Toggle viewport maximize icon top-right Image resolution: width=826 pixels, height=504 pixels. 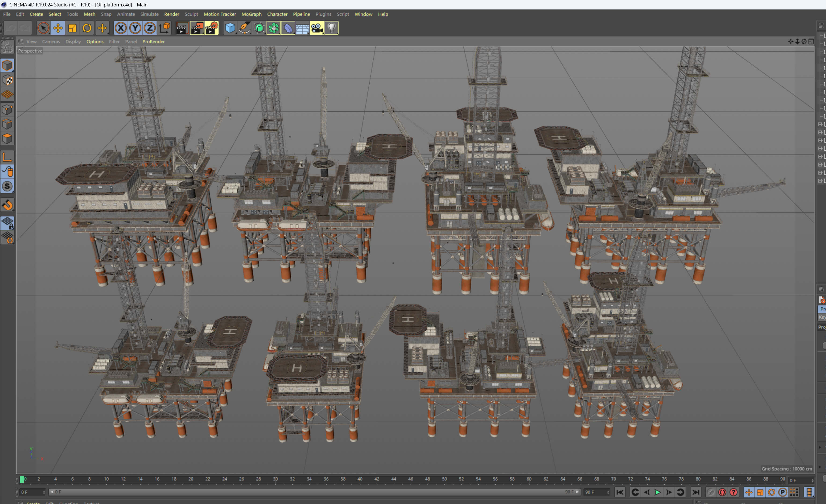point(811,41)
